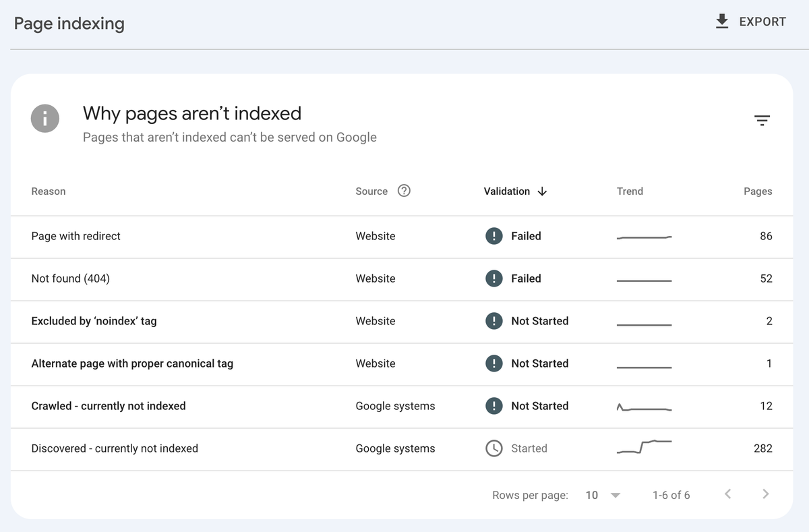Image resolution: width=809 pixels, height=532 pixels.
Task: Toggle the Validation column sort direction
Action: pyautogui.click(x=543, y=191)
